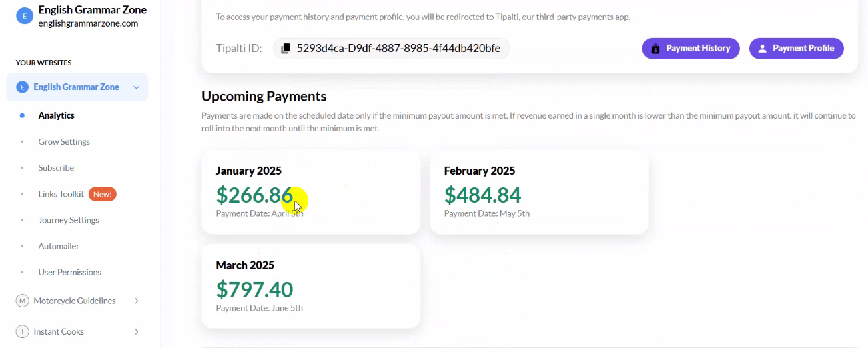
Task: Expand the Instant Cooks website chevron
Action: pyautogui.click(x=136, y=331)
